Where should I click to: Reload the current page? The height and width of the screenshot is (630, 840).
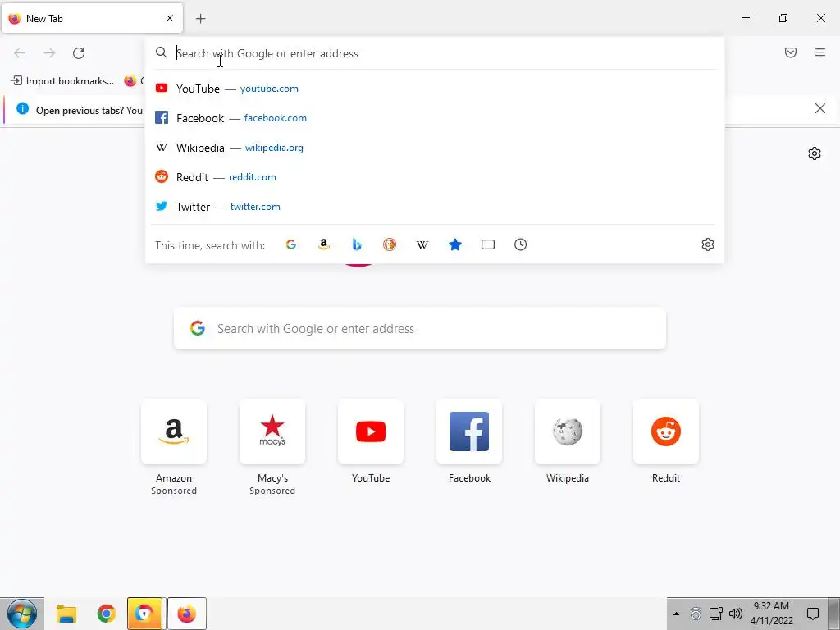coord(79,53)
